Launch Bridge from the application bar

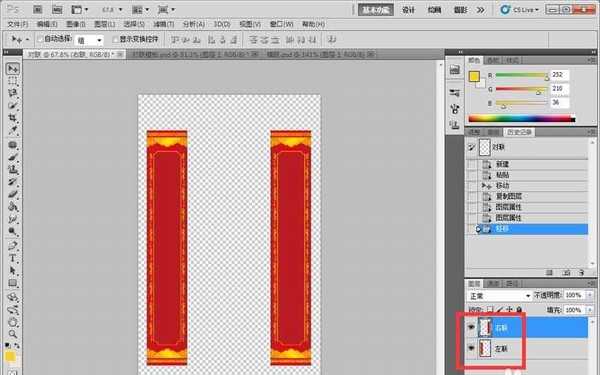pos(38,10)
